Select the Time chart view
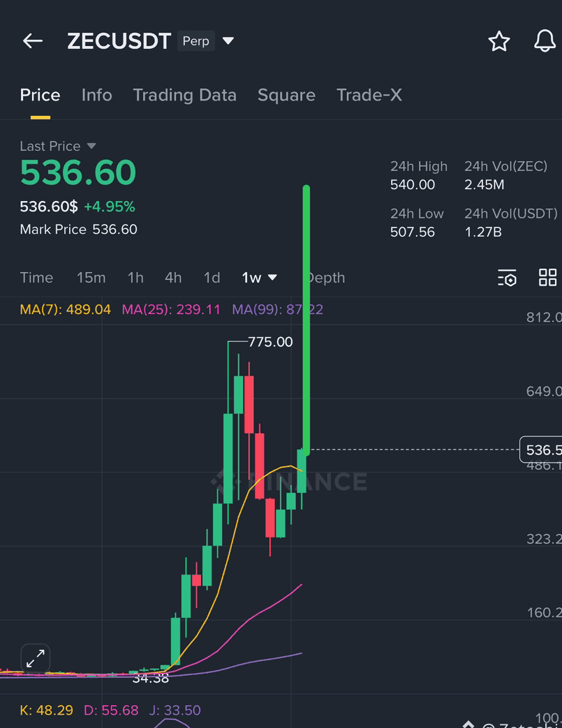 (x=36, y=278)
